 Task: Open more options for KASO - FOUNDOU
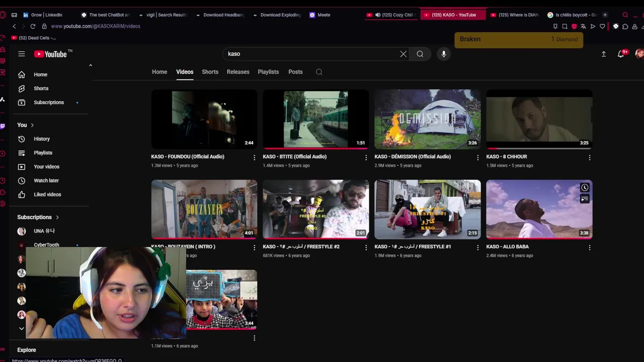pos(254,157)
